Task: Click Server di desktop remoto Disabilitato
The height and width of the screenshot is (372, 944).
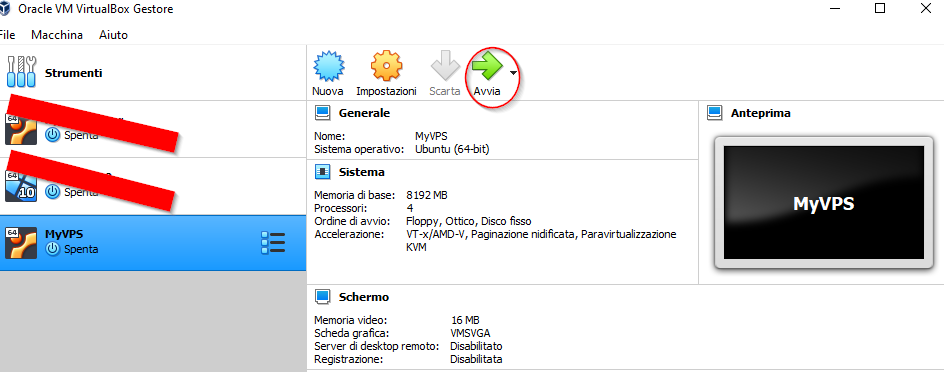Action: pyautogui.click(x=476, y=346)
